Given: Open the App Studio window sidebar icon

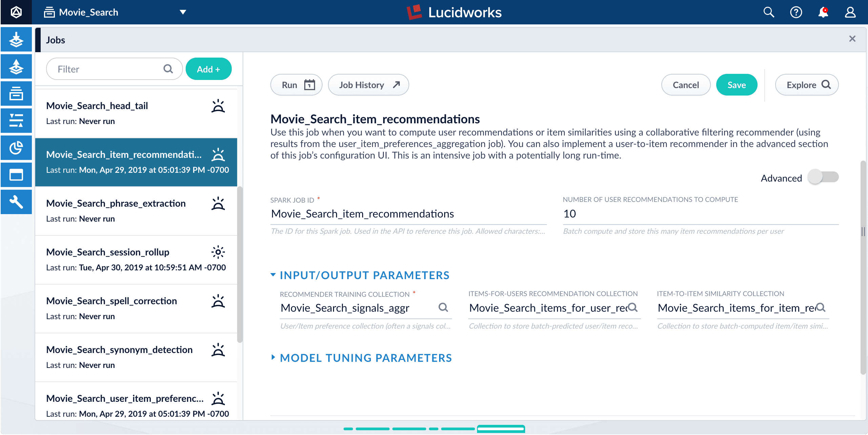Looking at the screenshot, I should click(16, 175).
